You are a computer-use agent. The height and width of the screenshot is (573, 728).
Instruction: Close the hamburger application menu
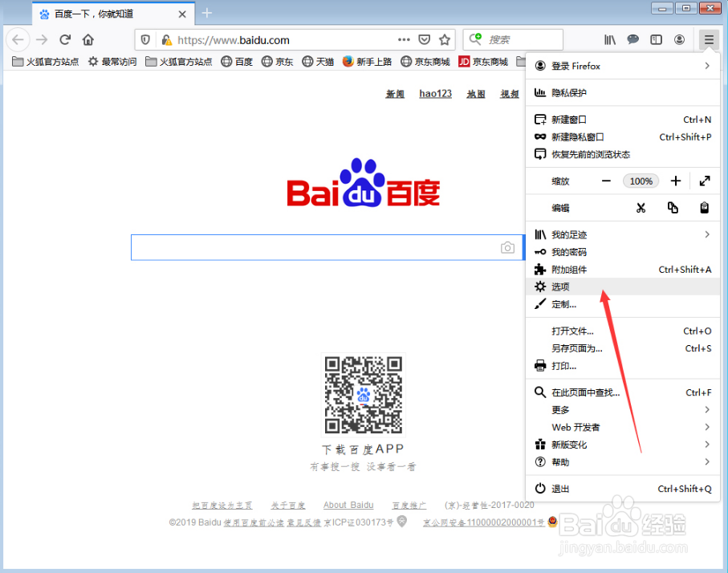pyautogui.click(x=709, y=40)
